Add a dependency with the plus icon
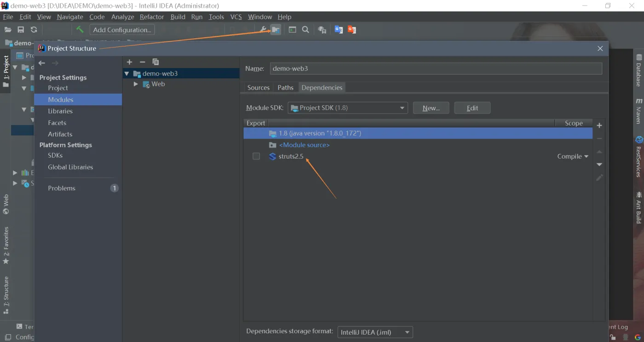This screenshot has height=342, width=644. (599, 125)
